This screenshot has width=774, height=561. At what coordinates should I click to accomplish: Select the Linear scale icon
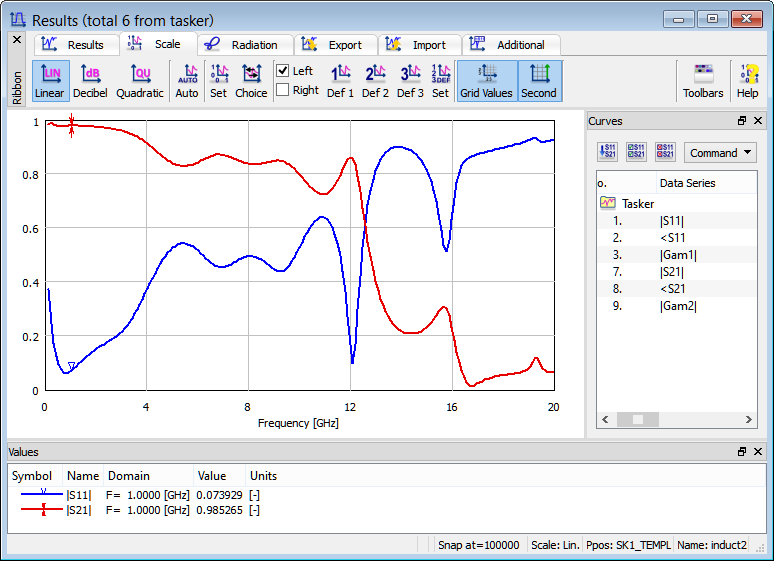pos(49,80)
